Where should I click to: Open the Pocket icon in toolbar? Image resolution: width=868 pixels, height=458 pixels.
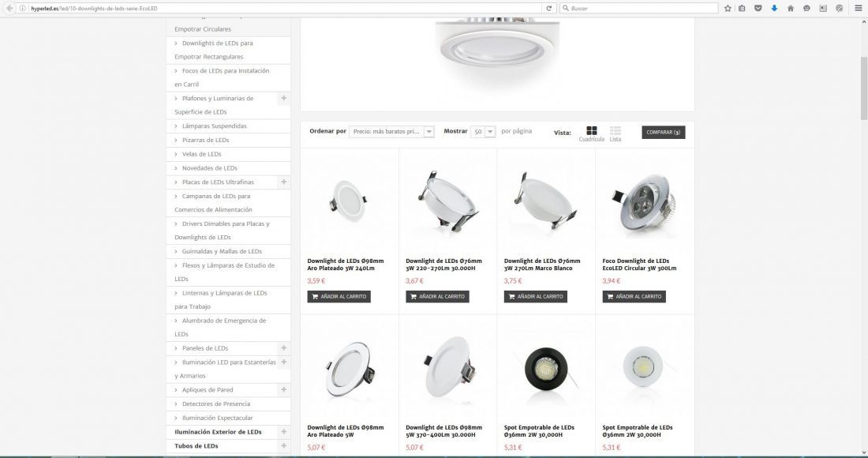pos(758,9)
